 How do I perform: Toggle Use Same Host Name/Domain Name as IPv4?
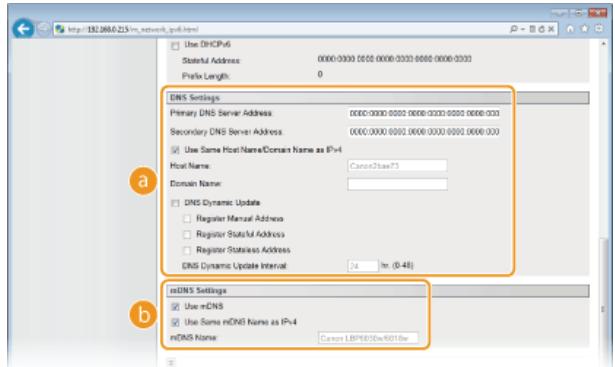coord(175,150)
